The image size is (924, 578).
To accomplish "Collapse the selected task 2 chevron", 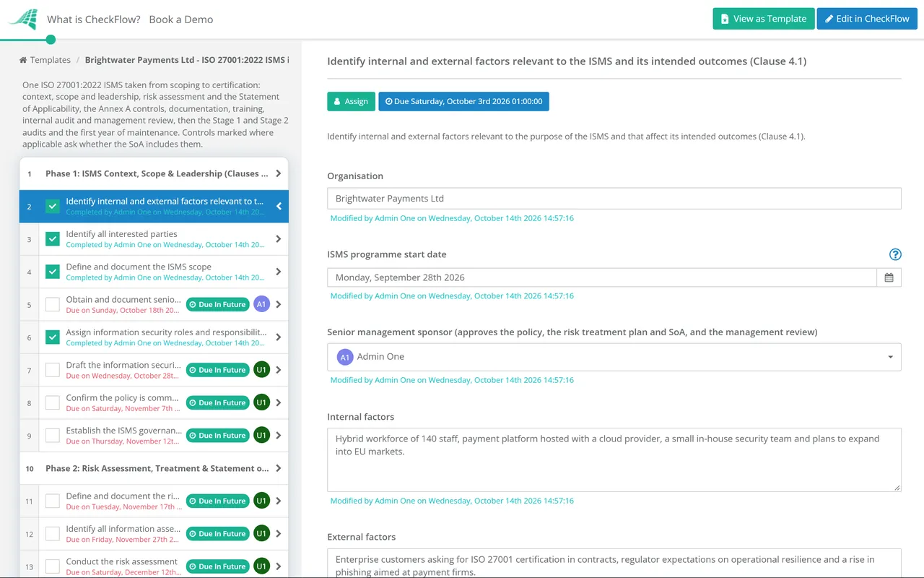I will 279,207.
